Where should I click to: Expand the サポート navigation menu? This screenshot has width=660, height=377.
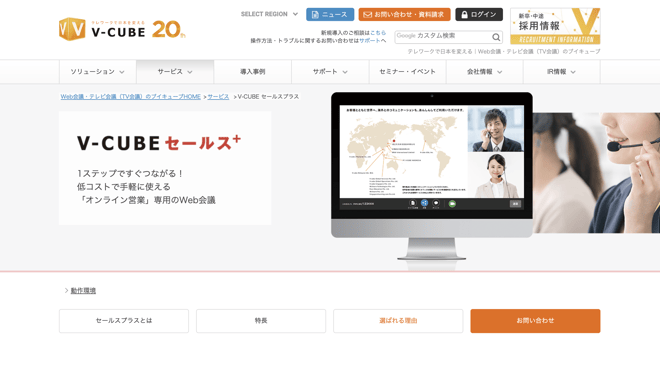(330, 72)
